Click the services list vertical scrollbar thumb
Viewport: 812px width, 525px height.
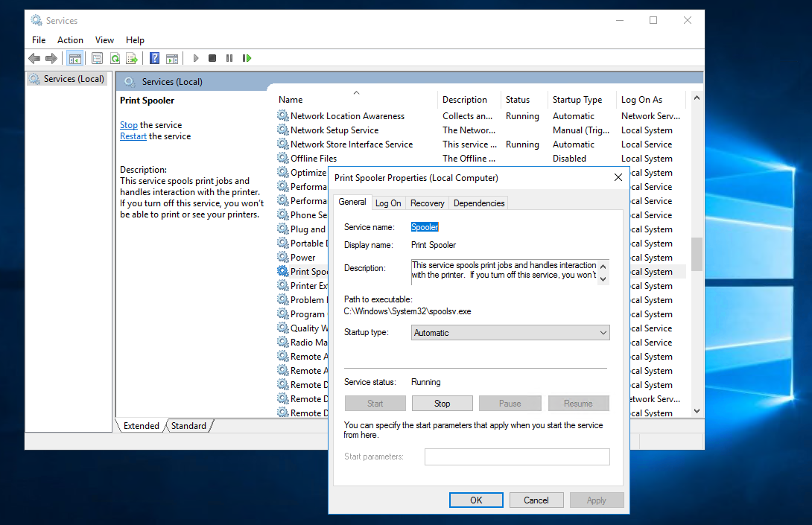point(697,254)
